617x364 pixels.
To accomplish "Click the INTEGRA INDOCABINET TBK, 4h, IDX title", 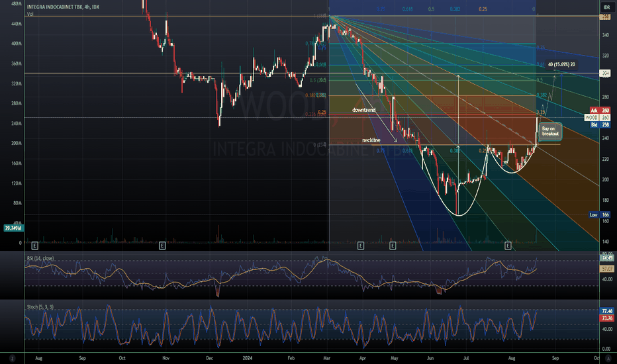I will click(x=63, y=7).
